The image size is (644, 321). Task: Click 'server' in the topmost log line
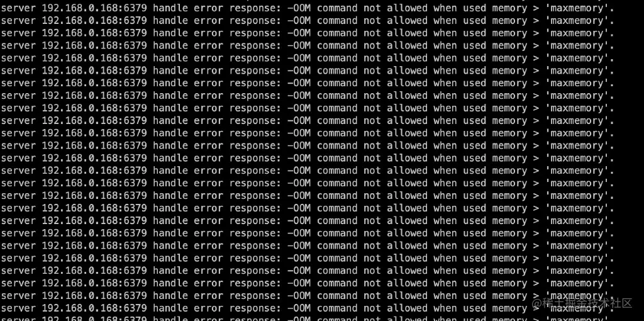pyautogui.click(x=18, y=8)
